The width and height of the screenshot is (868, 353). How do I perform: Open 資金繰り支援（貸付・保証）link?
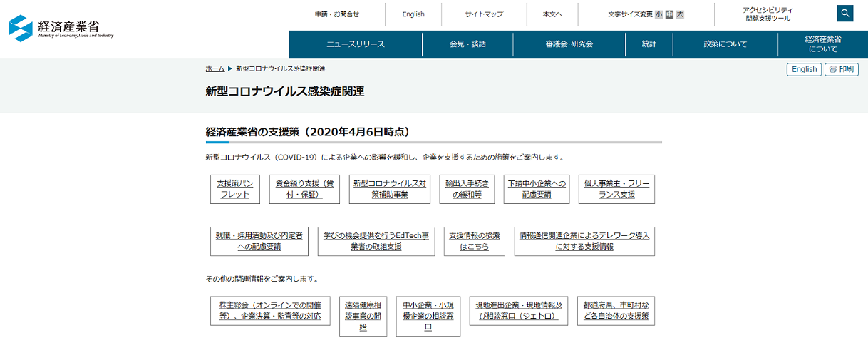pos(304,189)
